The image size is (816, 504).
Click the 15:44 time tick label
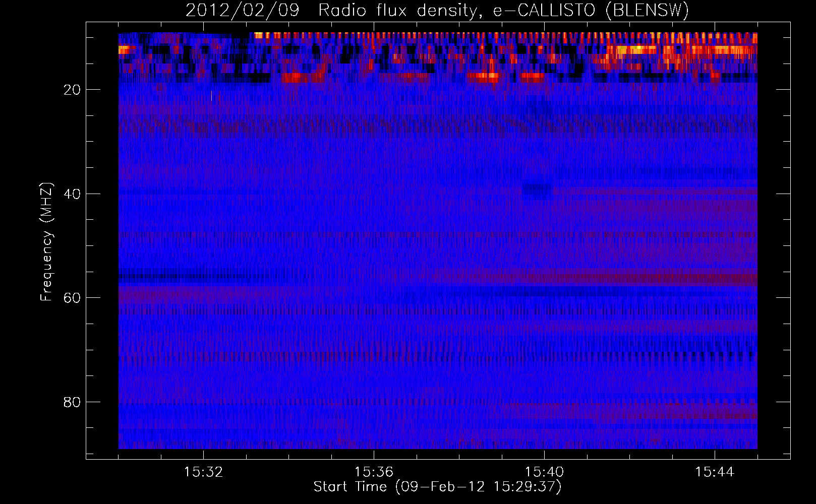pyautogui.click(x=715, y=472)
